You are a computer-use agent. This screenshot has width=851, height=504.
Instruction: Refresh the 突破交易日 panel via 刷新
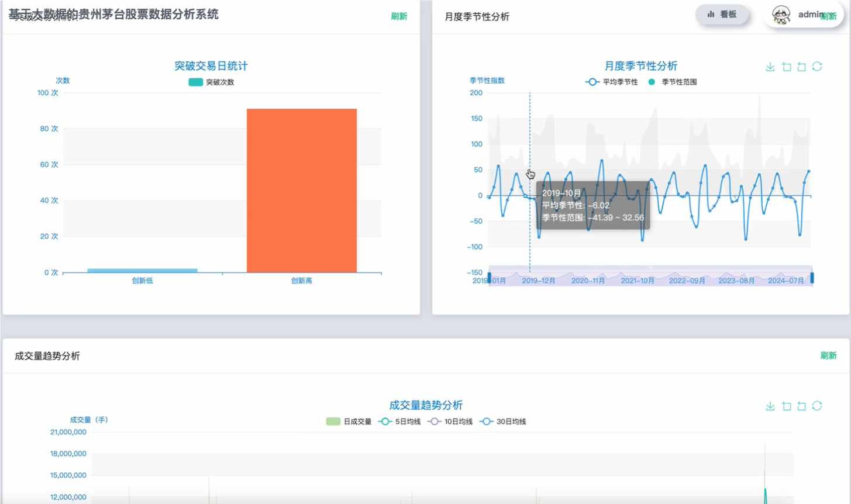(399, 16)
